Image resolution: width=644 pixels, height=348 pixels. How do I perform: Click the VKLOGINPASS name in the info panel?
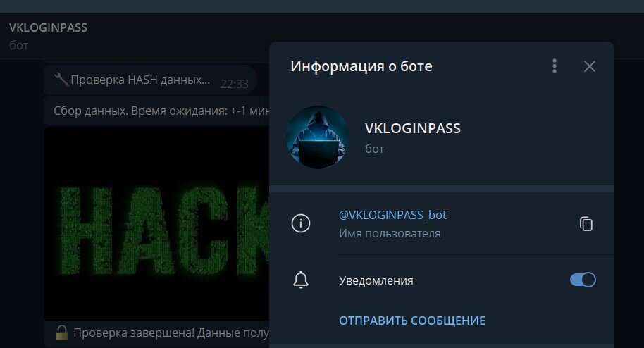point(412,128)
